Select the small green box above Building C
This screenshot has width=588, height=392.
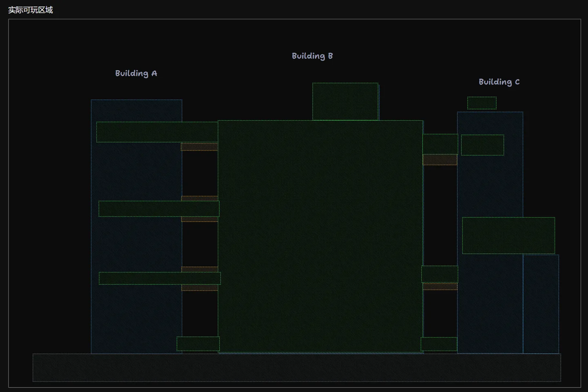point(482,103)
